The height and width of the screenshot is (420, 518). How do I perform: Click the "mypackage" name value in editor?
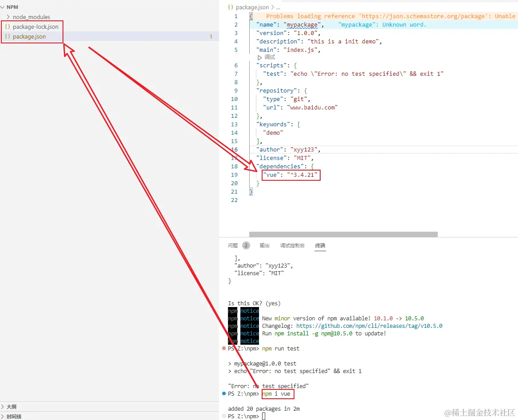point(302,25)
